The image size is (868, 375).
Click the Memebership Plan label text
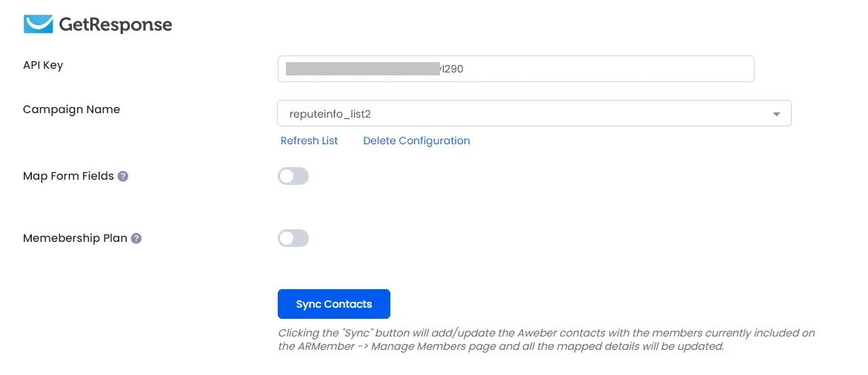pos(75,238)
